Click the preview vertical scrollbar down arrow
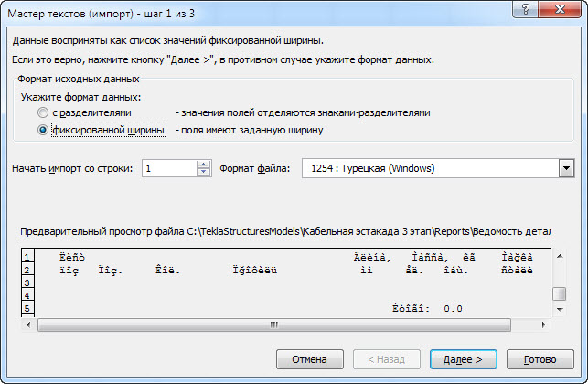The image size is (588, 384). pos(560,310)
